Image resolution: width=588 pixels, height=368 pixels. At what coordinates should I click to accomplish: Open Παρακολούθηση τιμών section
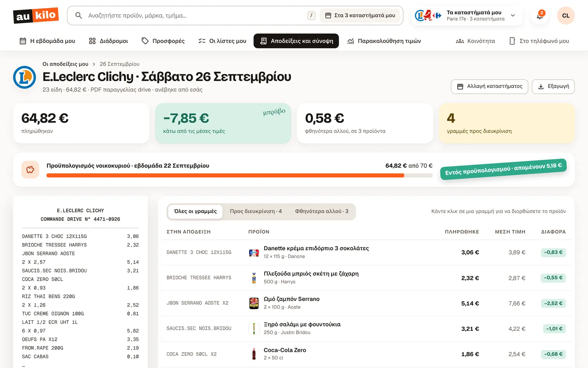point(384,41)
